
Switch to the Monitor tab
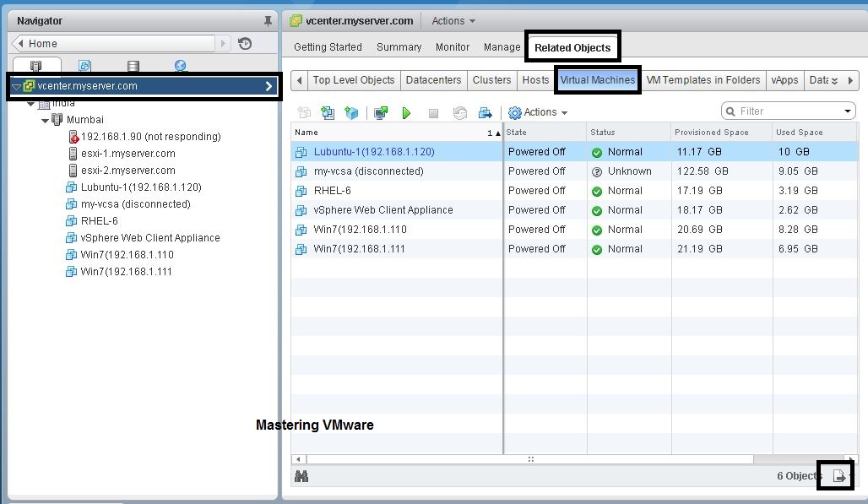(x=452, y=47)
